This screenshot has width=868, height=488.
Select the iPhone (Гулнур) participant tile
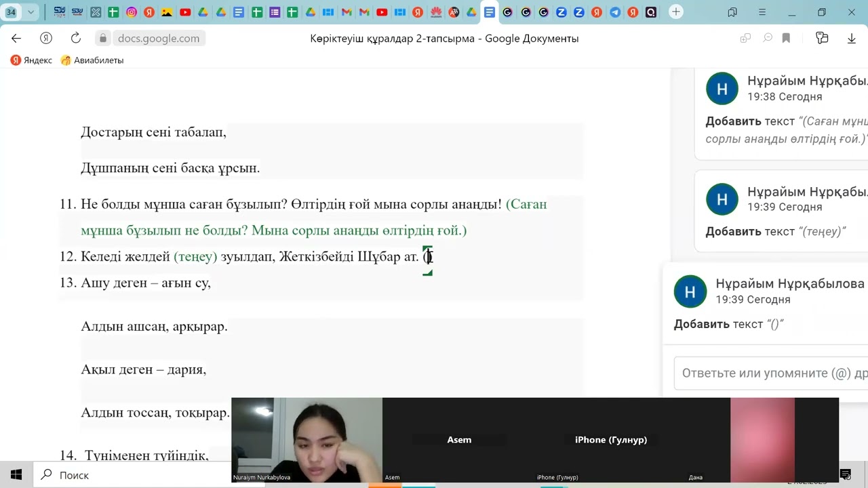click(x=610, y=440)
